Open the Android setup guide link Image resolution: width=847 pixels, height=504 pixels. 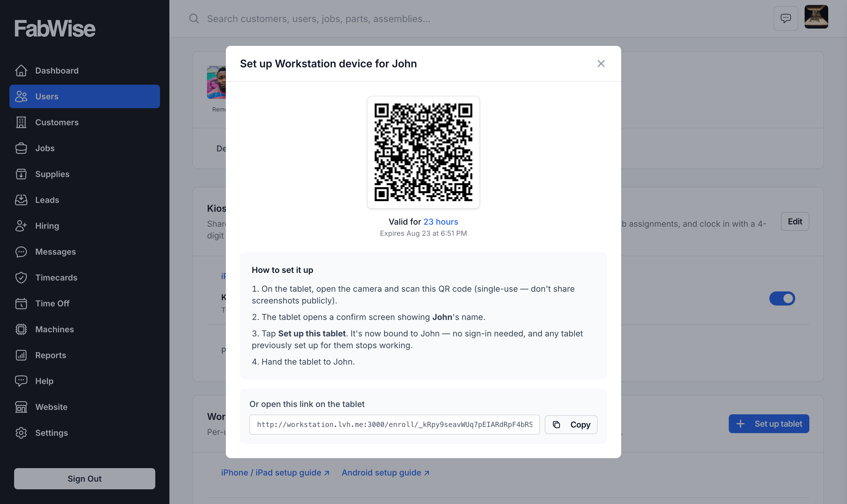(386, 473)
